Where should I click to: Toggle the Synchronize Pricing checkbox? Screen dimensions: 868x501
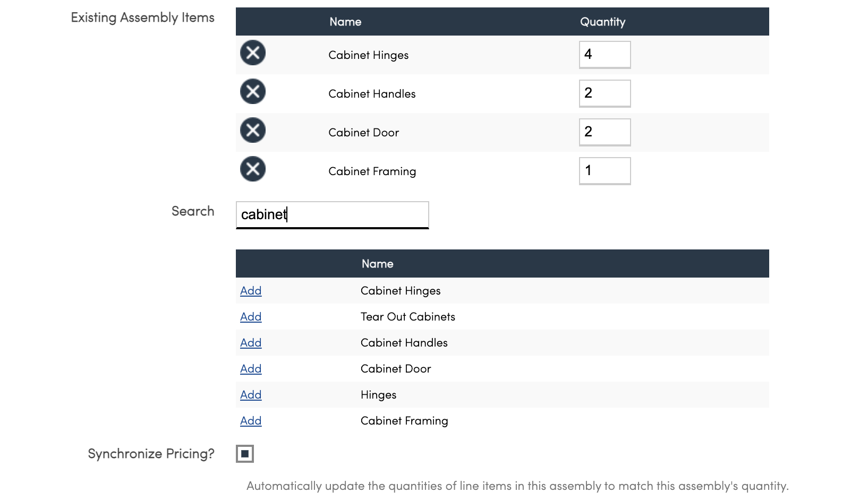pyautogui.click(x=245, y=454)
